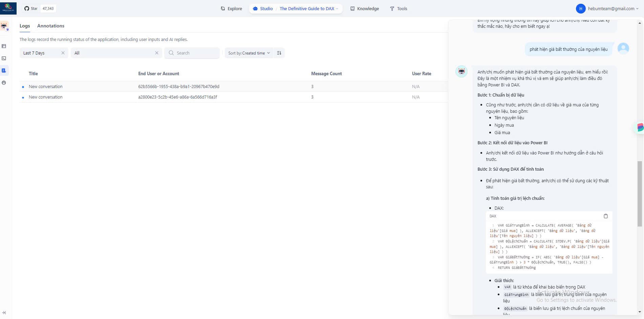This screenshot has width=644, height=319.
Task: Click user message 'phát hiện giá bất thường'
Action: pos(568,49)
